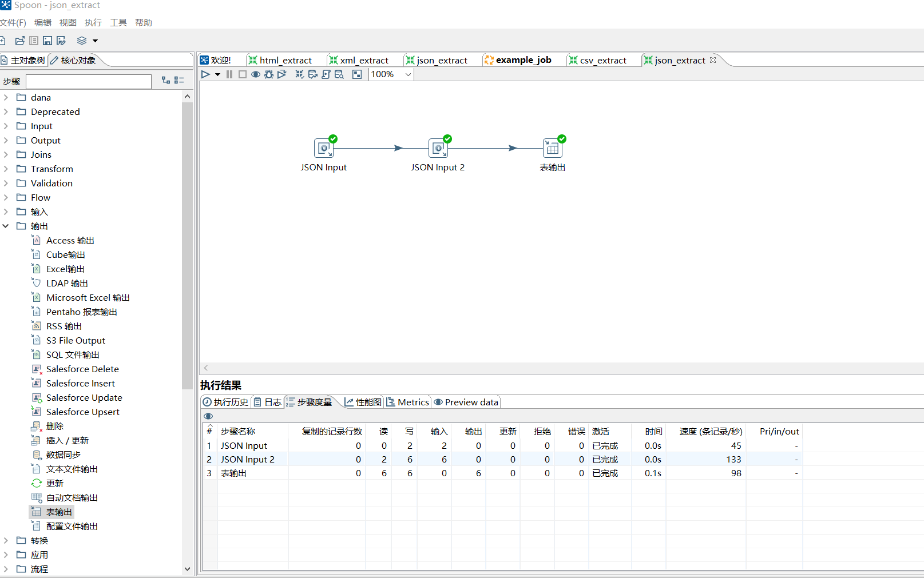Expand the Input folder
This screenshot has width=924, height=578.
point(6,126)
